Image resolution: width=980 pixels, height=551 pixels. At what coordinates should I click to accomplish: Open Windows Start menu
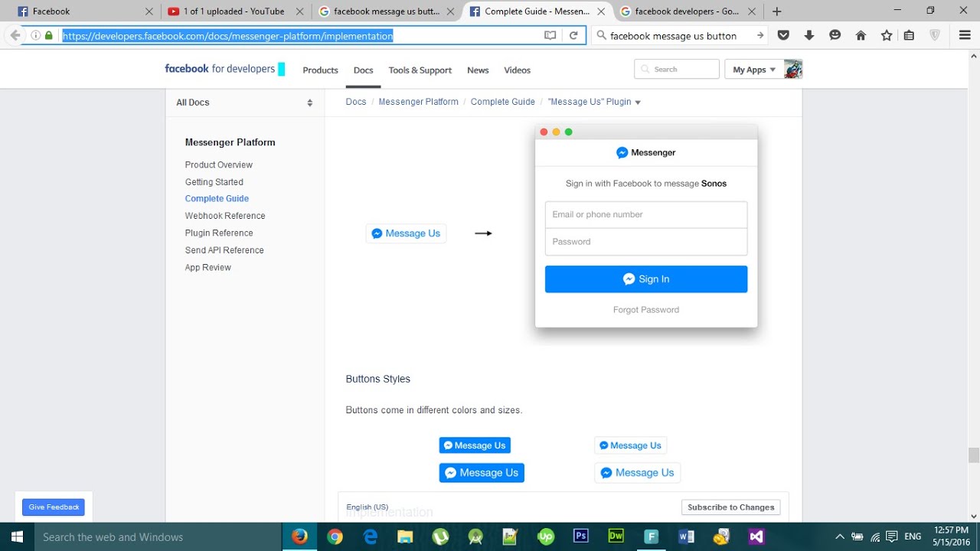point(17,536)
